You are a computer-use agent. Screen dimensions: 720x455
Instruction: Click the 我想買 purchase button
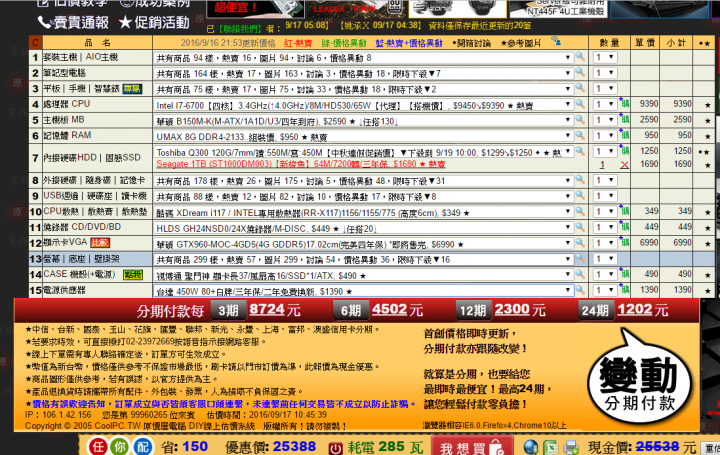472,447
